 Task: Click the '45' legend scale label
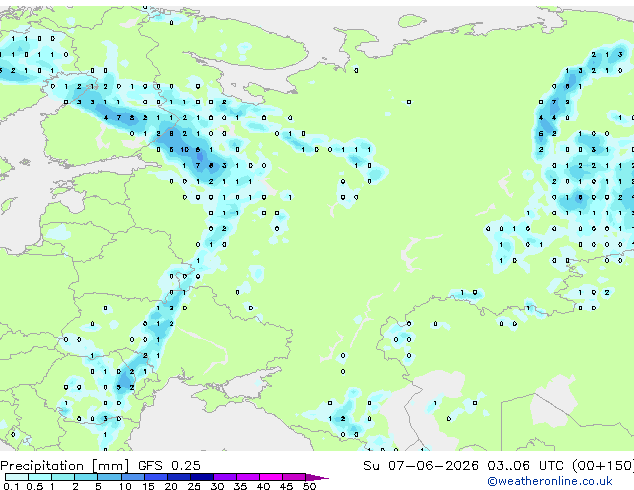click(286, 486)
